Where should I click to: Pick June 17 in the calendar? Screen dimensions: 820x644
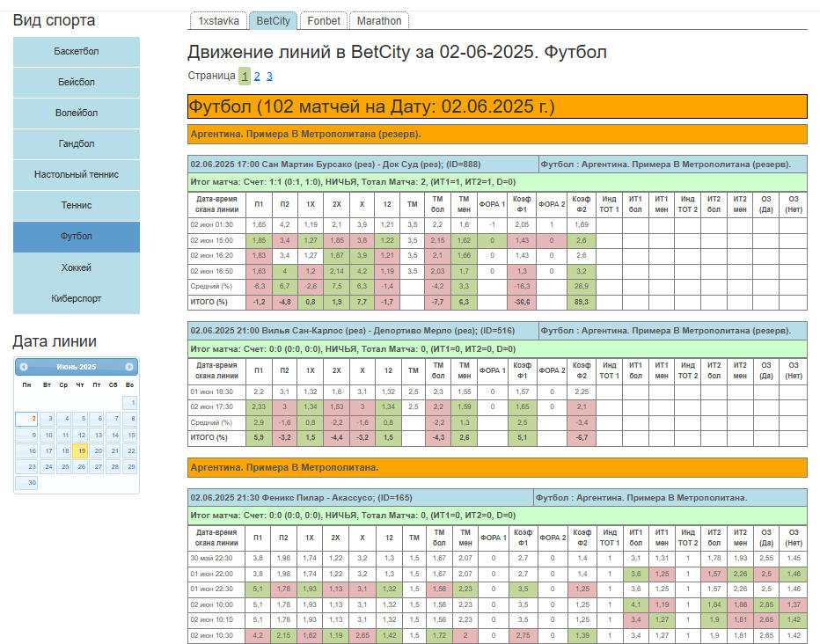(47, 451)
